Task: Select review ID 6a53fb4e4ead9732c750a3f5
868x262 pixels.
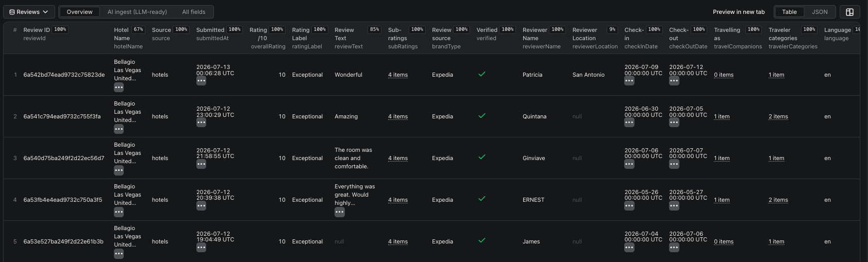Action: tap(63, 200)
